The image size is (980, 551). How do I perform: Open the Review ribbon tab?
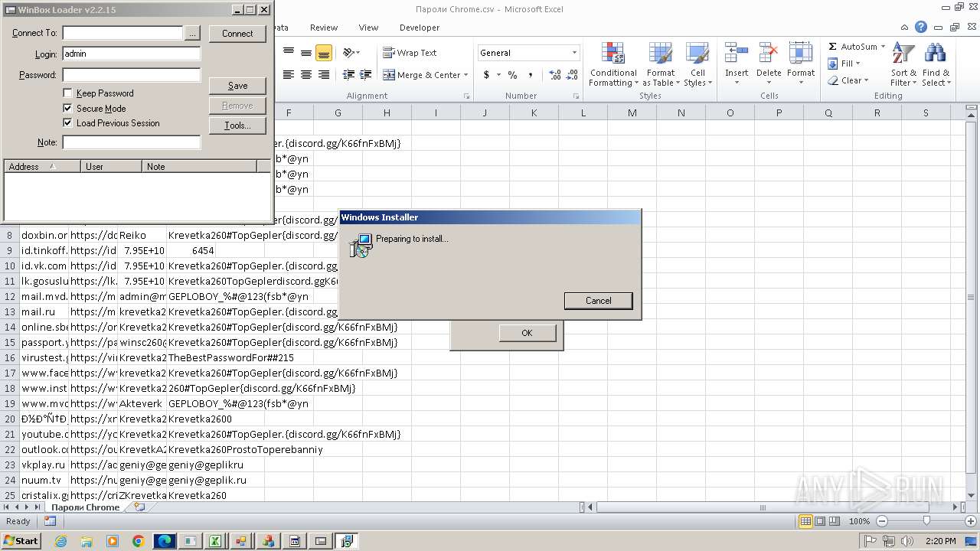point(324,28)
